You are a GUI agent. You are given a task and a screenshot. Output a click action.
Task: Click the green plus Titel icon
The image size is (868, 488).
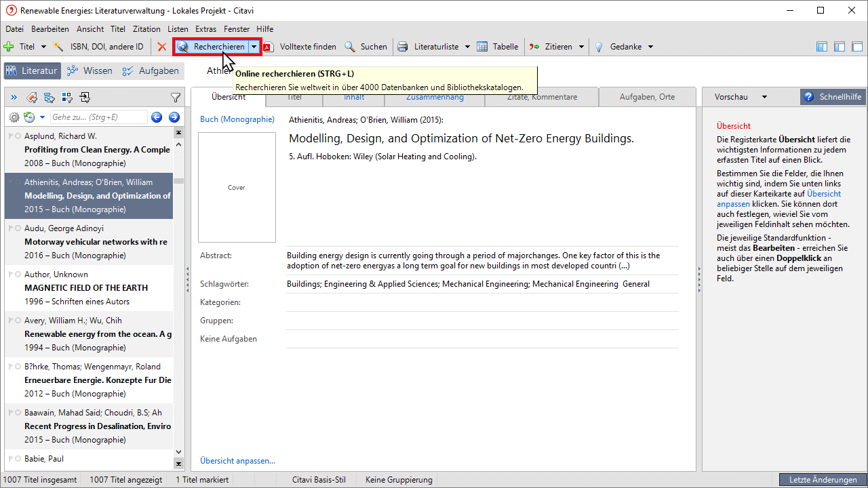9,47
